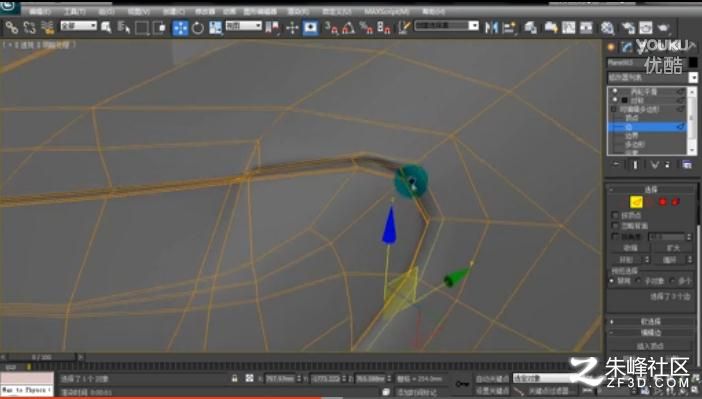Click the object color swatch beside the name field
702x399 pixels.
(693, 63)
